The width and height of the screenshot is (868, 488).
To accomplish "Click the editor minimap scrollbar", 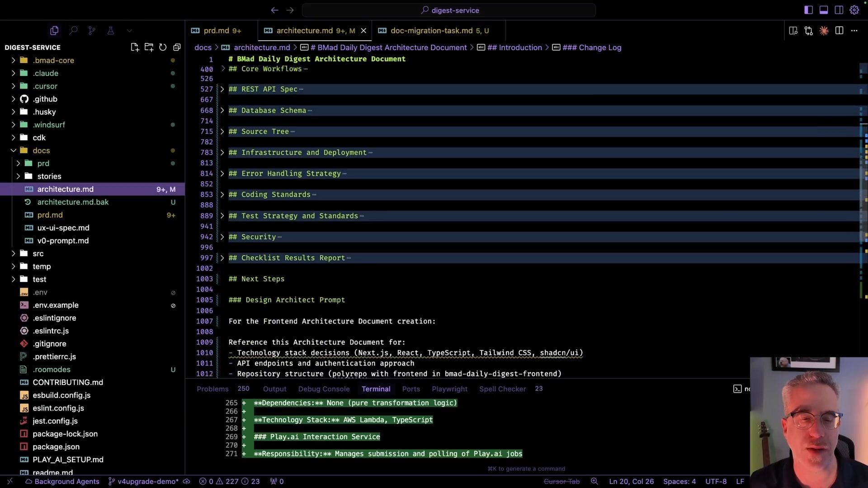I will pyautogui.click(x=863, y=181).
